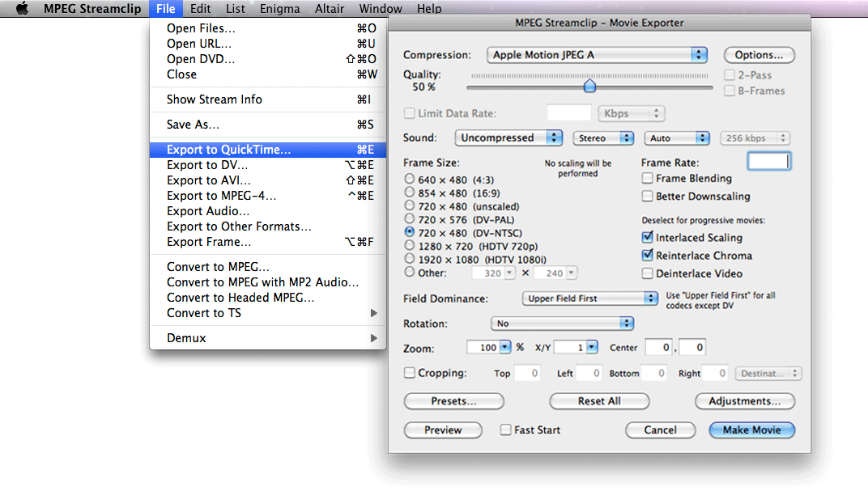Viewport: 868px width, 491px height.
Task: Open the Stereo channel dropdown
Action: coord(603,138)
